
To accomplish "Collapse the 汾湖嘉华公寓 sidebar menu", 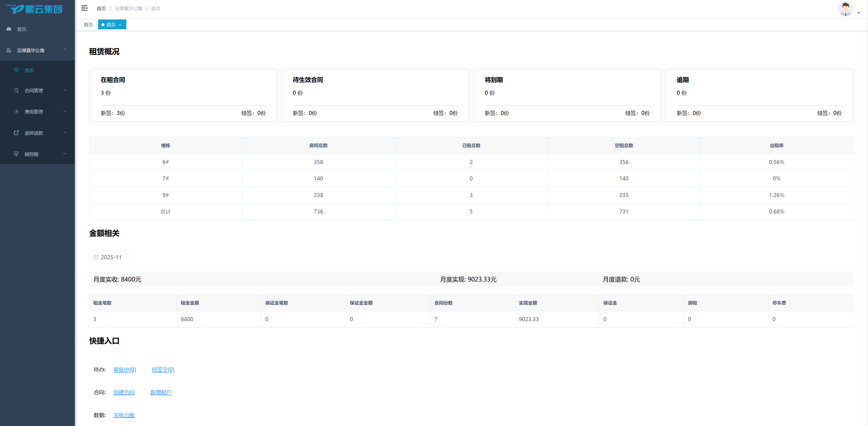I will pos(65,50).
